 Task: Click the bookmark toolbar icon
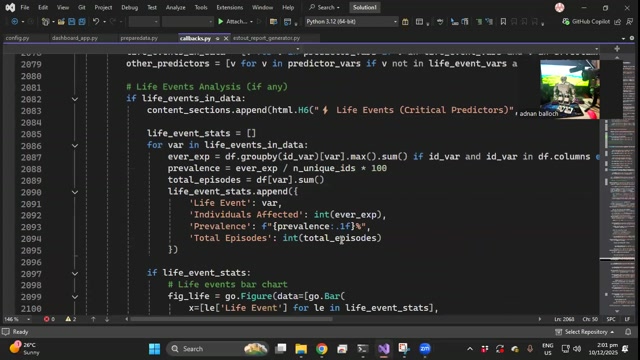coord(503,22)
